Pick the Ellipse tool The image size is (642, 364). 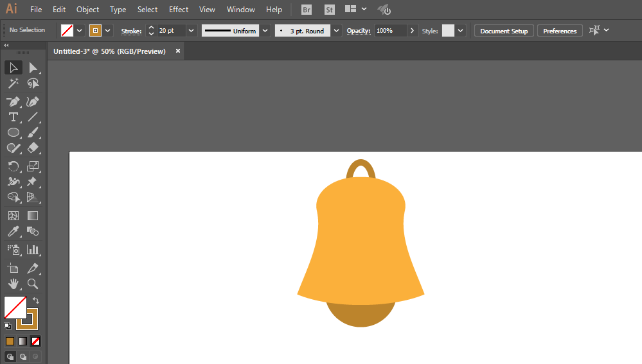tap(13, 132)
